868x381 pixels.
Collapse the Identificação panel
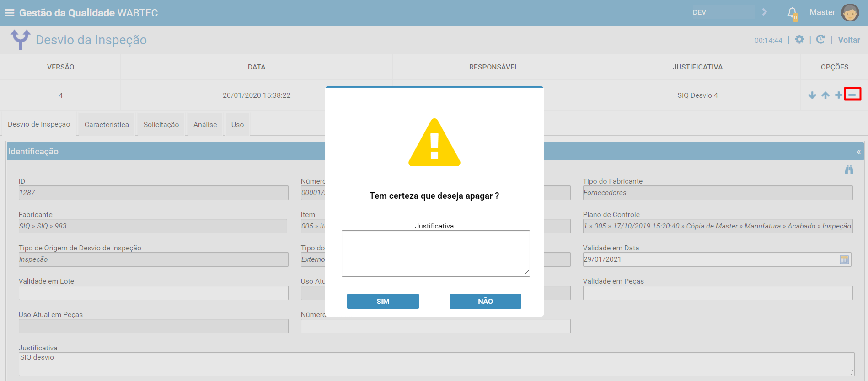pos(858,152)
